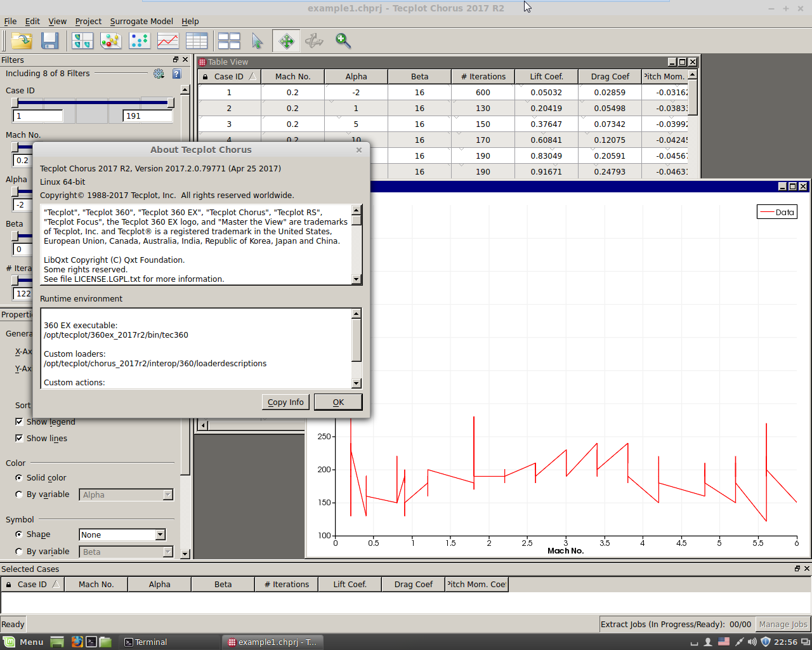812x650 pixels.
Task: Uncheck the Show legend checkbox
Action: coord(19,421)
